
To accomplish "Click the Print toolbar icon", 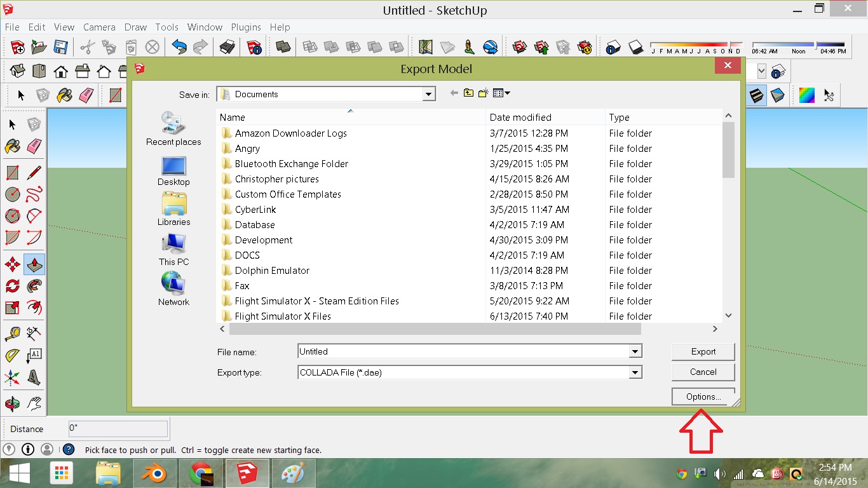I will 227,47.
